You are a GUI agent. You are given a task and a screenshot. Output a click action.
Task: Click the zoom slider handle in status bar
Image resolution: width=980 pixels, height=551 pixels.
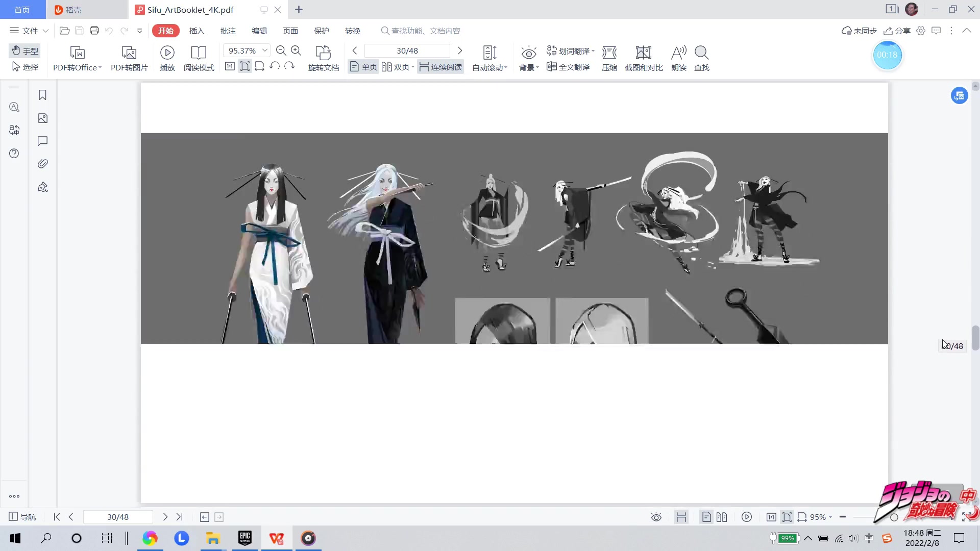click(894, 517)
